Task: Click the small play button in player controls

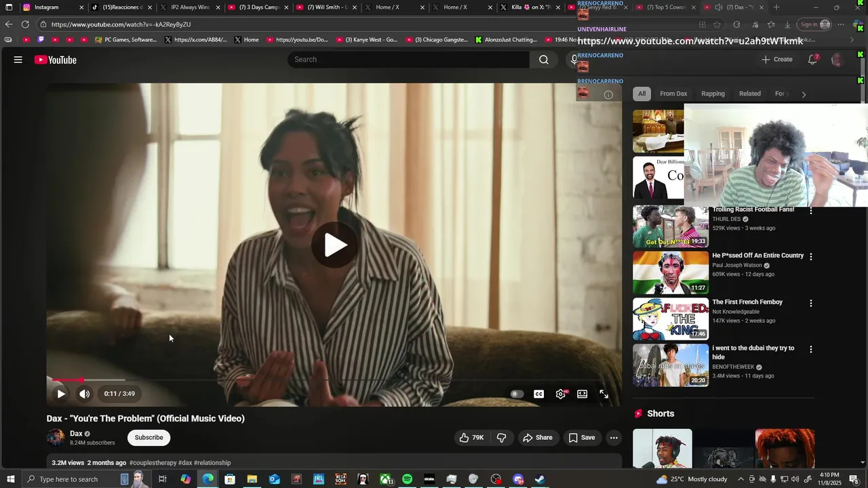Action: coord(61,394)
